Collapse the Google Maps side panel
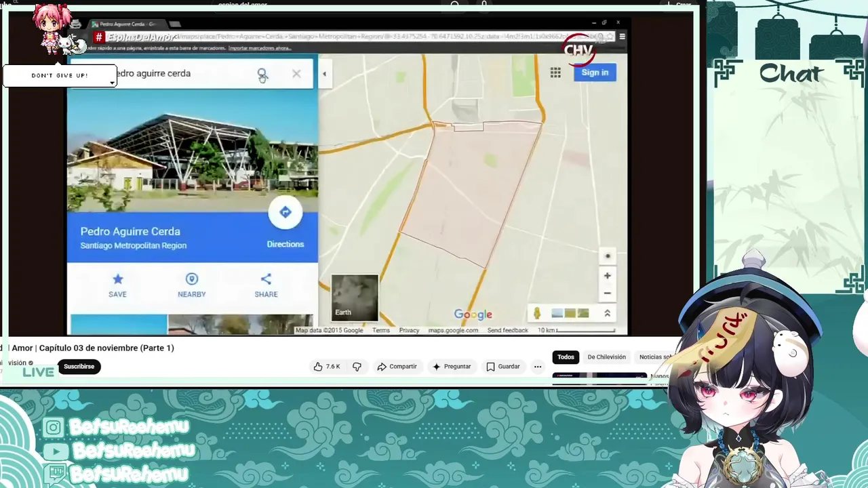This screenshot has height=488, width=868. 324,74
